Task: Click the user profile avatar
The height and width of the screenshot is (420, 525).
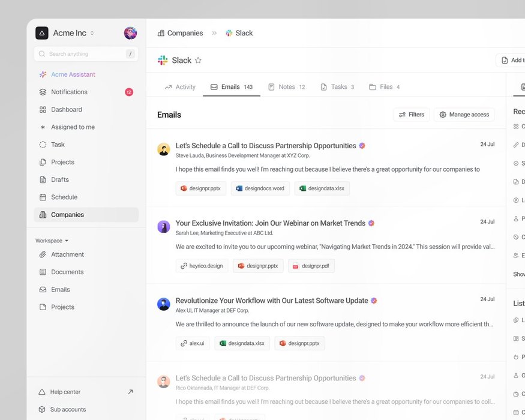Action: [x=130, y=33]
